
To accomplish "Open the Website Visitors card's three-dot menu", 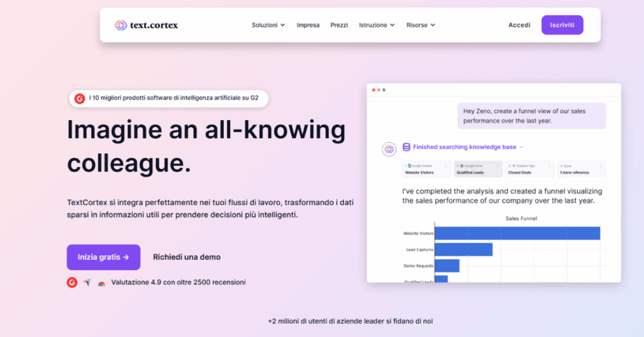I will pos(447,167).
